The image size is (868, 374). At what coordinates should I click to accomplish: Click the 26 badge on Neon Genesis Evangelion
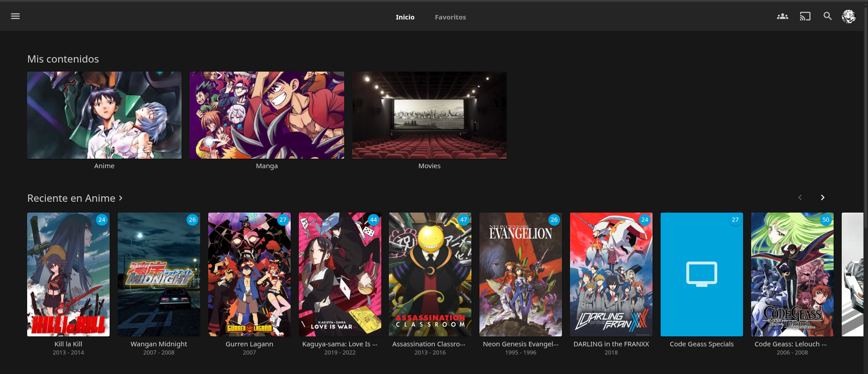554,220
